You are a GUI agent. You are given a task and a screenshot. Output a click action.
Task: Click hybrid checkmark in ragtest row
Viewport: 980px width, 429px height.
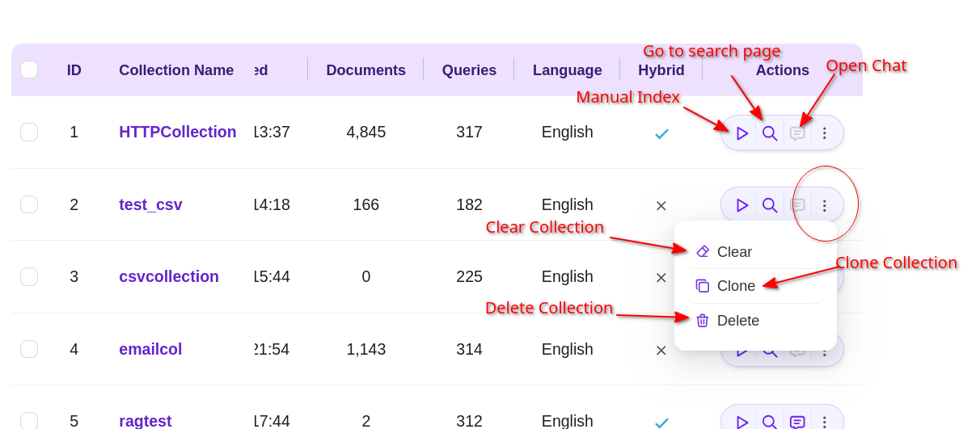[x=661, y=423]
